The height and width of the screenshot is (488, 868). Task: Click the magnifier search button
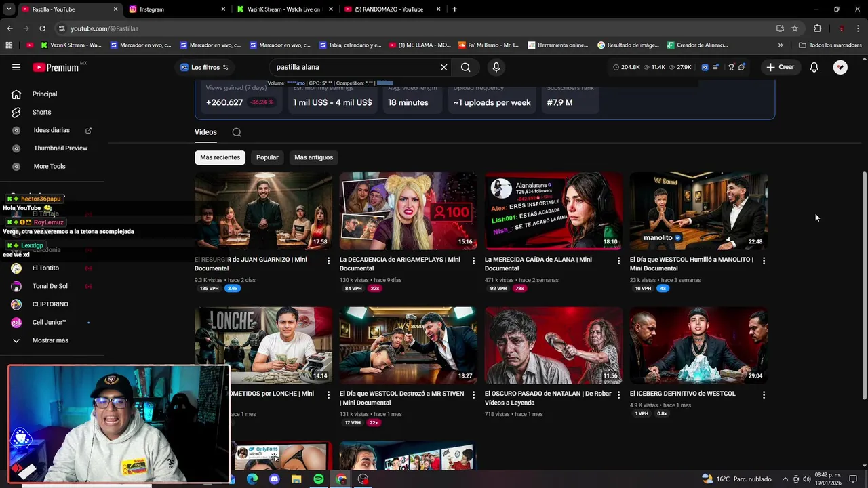tap(466, 67)
